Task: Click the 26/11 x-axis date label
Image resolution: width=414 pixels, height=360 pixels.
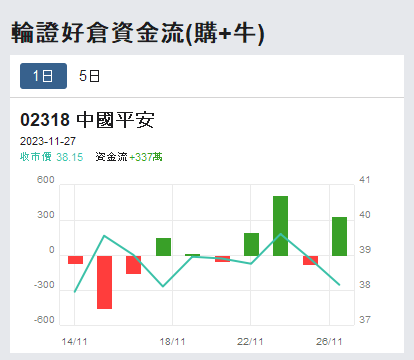Action: tap(329, 342)
